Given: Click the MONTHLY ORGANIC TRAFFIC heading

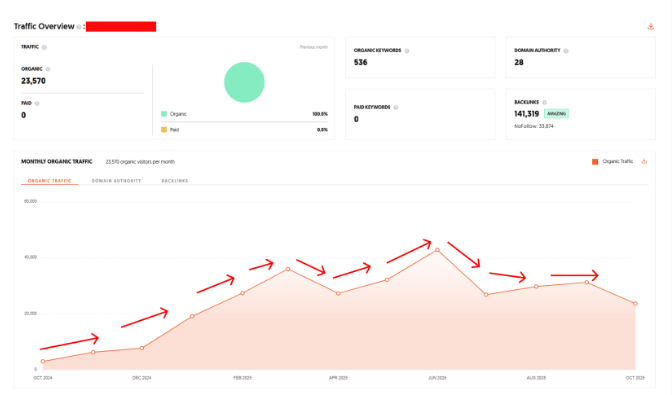Looking at the screenshot, I should 57,162.
